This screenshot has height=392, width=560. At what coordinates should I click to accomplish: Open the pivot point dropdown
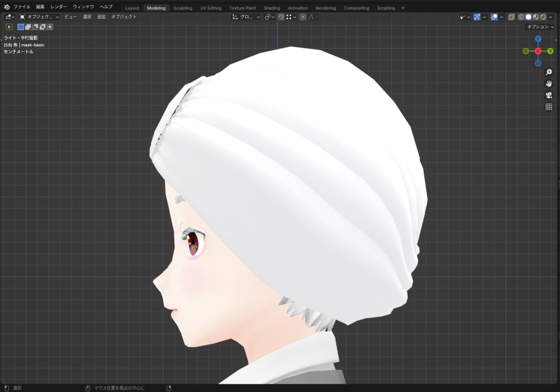click(x=269, y=17)
